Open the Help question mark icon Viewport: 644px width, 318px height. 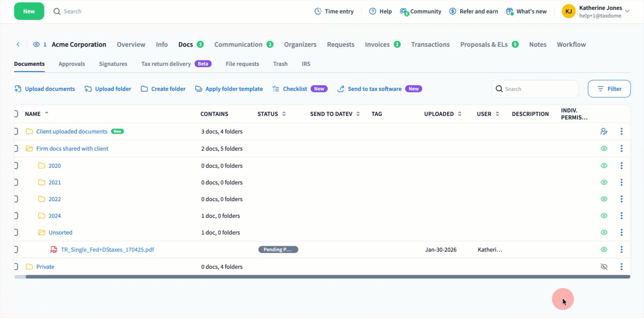coord(372,11)
